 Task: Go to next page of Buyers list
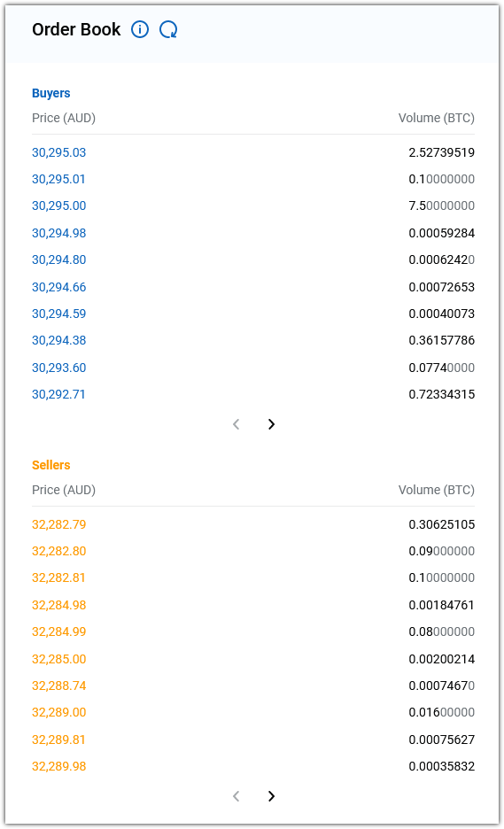[x=271, y=424]
